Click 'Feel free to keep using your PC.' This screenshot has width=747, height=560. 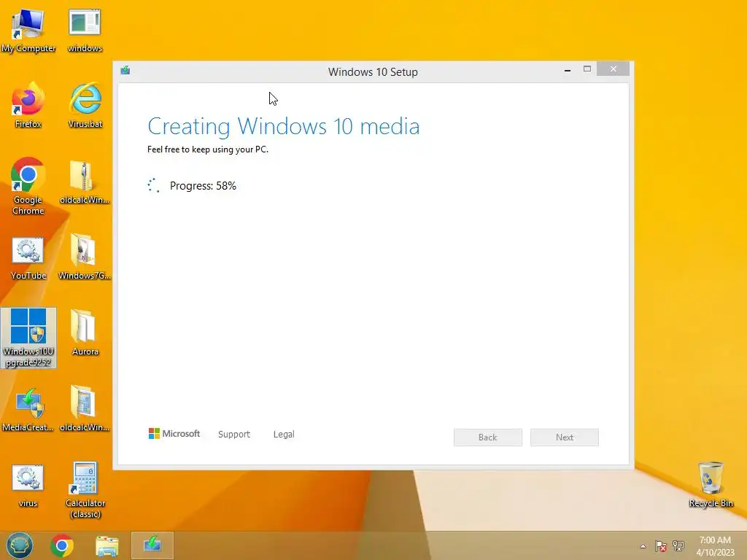pos(208,149)
